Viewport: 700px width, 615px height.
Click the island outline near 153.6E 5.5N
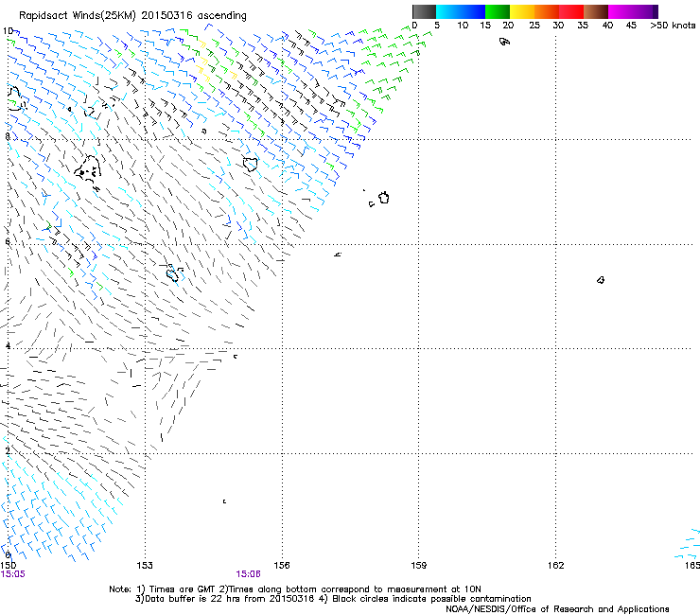click(172, 272)
